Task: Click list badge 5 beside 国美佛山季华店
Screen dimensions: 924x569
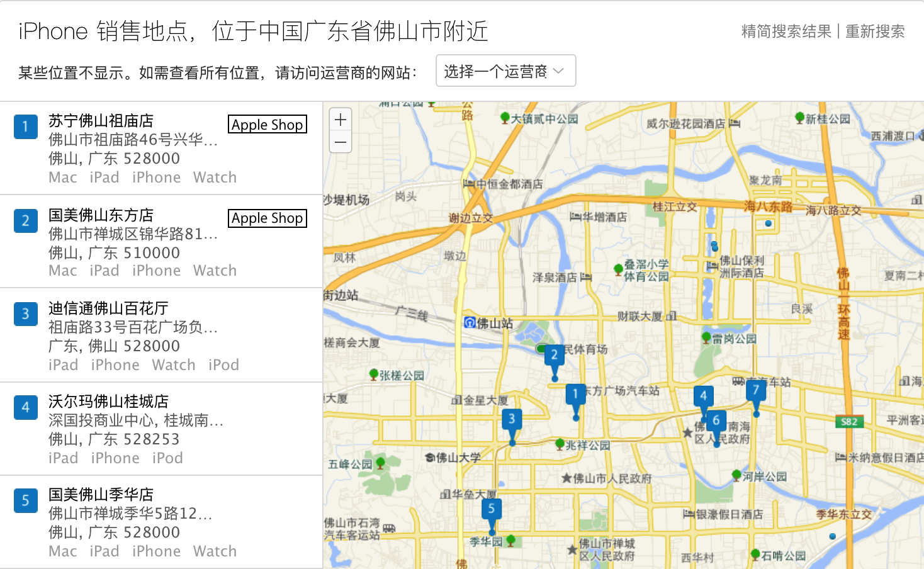Action: tap(26, 500)
